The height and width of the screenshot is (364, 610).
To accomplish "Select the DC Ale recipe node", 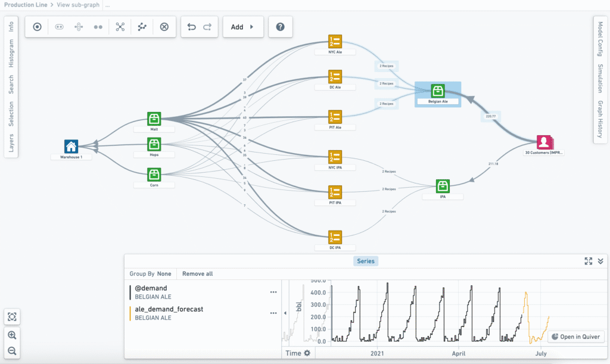I will (x=335, y=77).
